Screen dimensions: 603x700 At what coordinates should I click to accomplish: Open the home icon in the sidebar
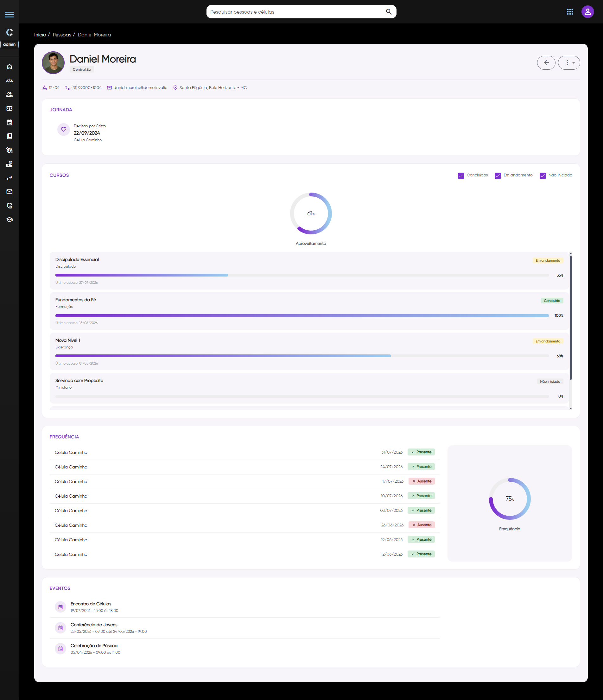click(10, 67)
